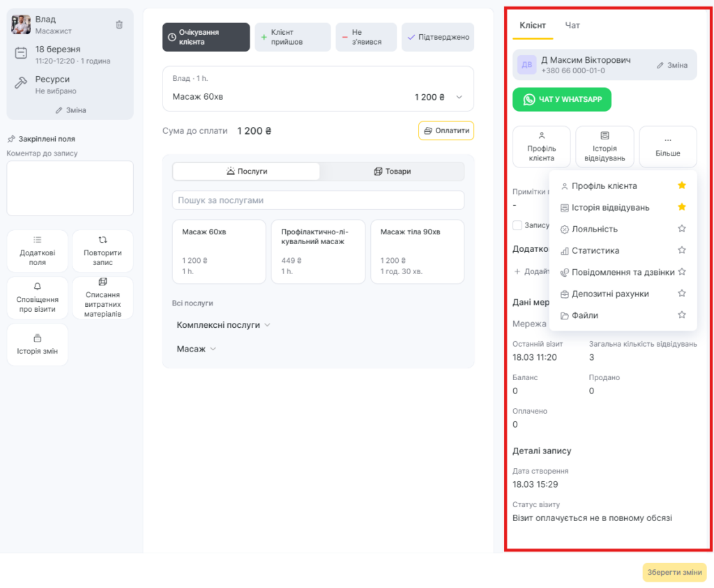Click the Більше three-dots button
This screenshot has height=588, width=714.
[667, 146]
